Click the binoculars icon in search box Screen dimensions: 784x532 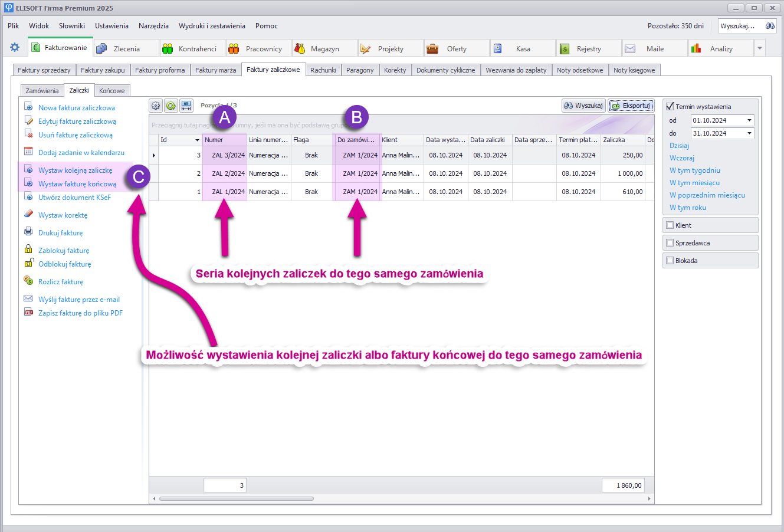click(x=770, y=26)
